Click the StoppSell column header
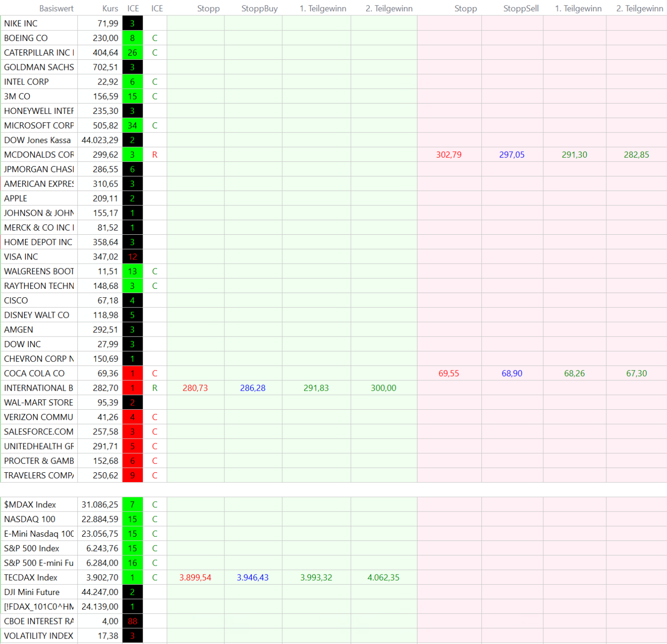667x644 pixels. pos(521,8)
